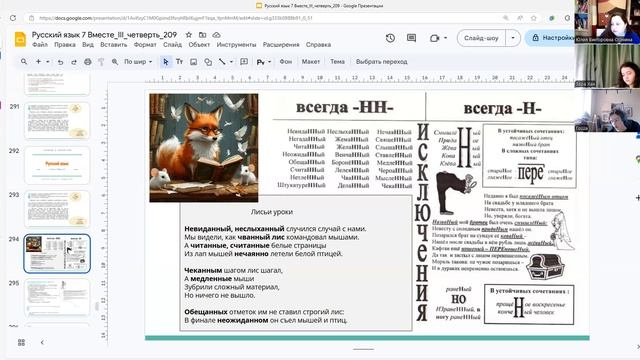Select slide 295 thumbnail
640x360 pixels.
point(57,298)
